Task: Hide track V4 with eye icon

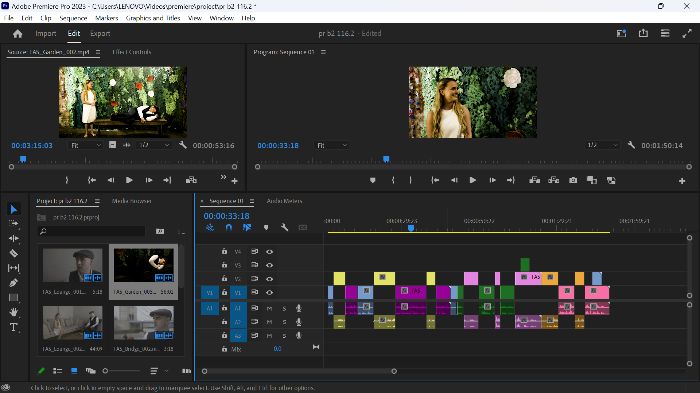Action: coord(269,251)
